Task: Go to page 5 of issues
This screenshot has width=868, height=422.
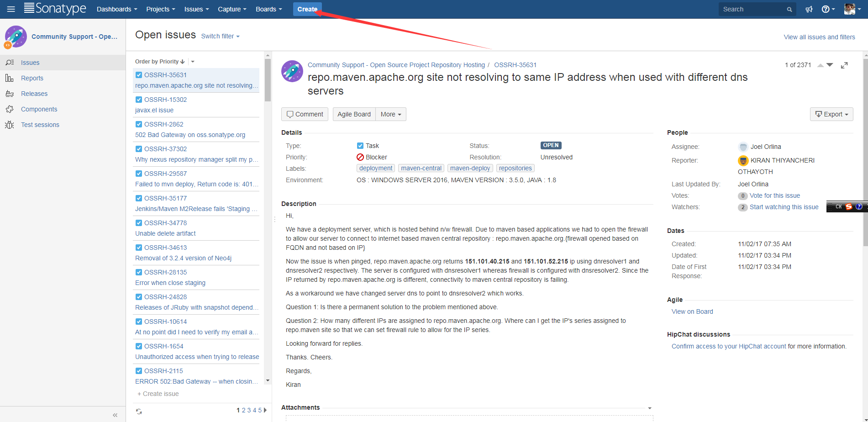Action: point(260,410)
